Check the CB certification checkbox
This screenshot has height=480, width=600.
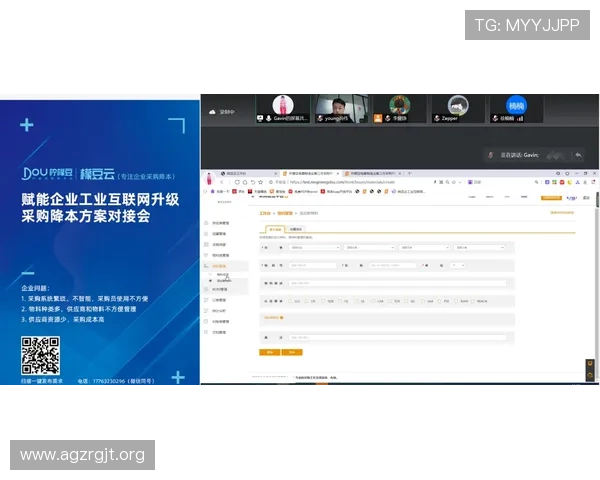pos(307,301)
